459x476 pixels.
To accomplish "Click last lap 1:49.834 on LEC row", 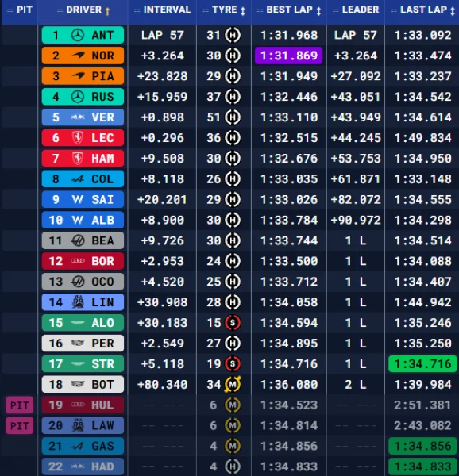I will [x=422, y=138].
